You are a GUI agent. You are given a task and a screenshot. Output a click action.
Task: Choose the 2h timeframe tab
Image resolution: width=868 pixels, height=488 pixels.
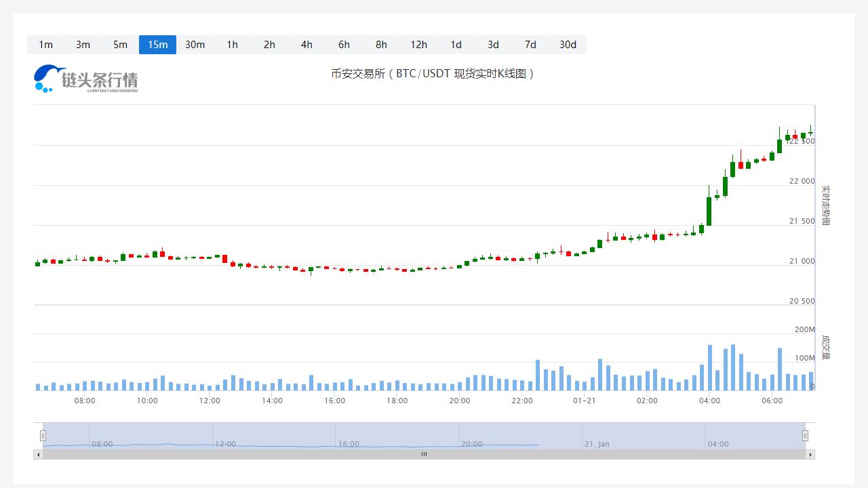269,45
